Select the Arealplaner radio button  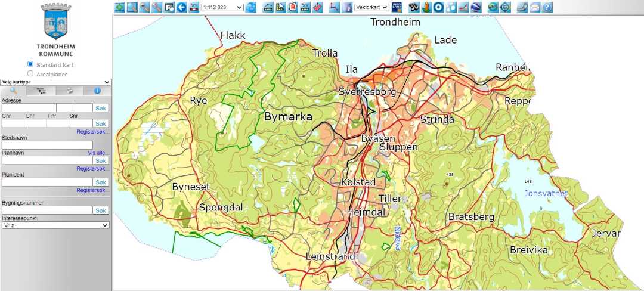click(x=30, y=74)
